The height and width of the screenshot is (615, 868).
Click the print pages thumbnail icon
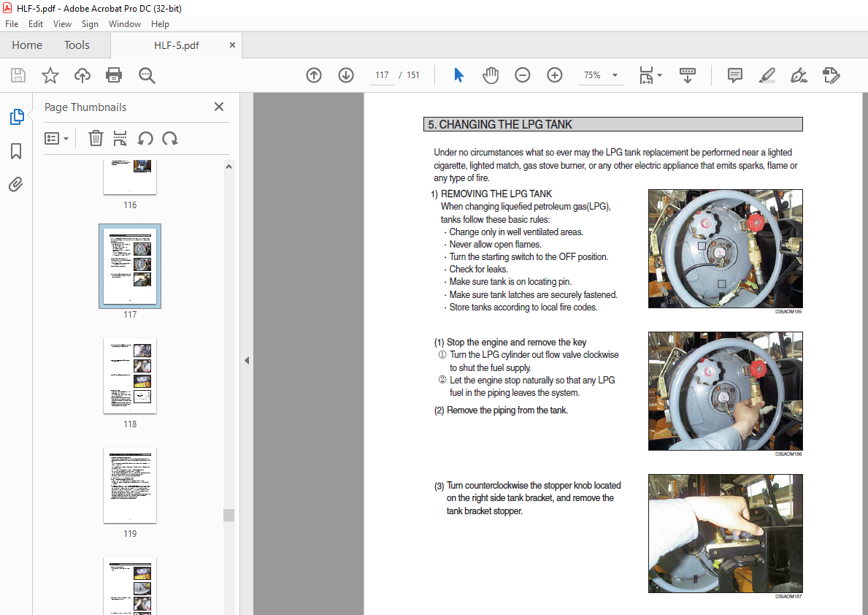[x=120, y=138]
